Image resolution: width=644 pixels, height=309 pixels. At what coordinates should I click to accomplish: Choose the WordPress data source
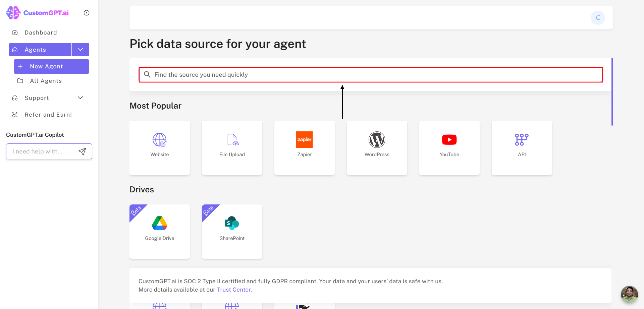pyautogui.click(x=377, y=148)
